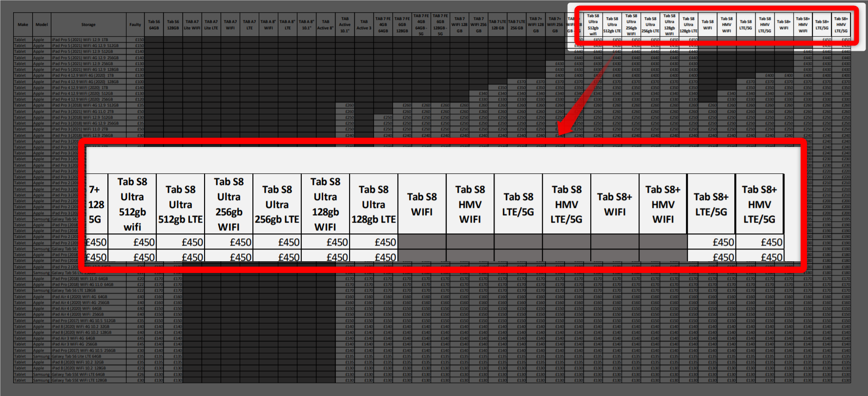Click the Tab S6 64GB column header
The image size is (868, 396).
pyautogui.click(x=154, y=25)
